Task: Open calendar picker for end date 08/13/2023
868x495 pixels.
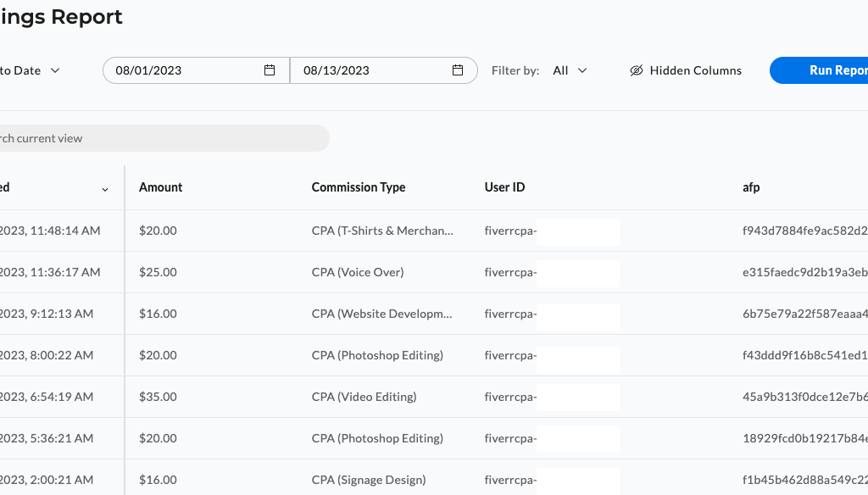Action: coord(458,70)
